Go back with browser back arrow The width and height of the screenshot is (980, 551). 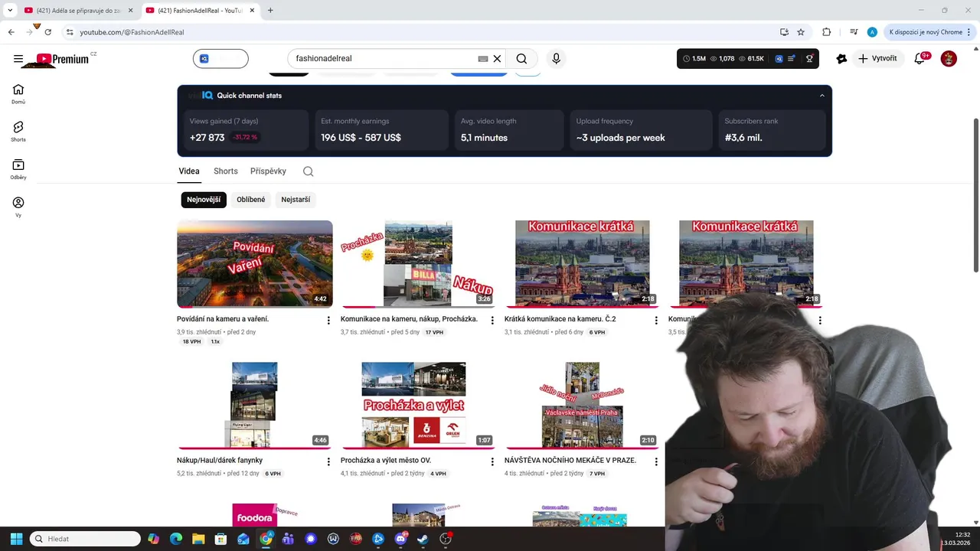(x=11, y=32)
